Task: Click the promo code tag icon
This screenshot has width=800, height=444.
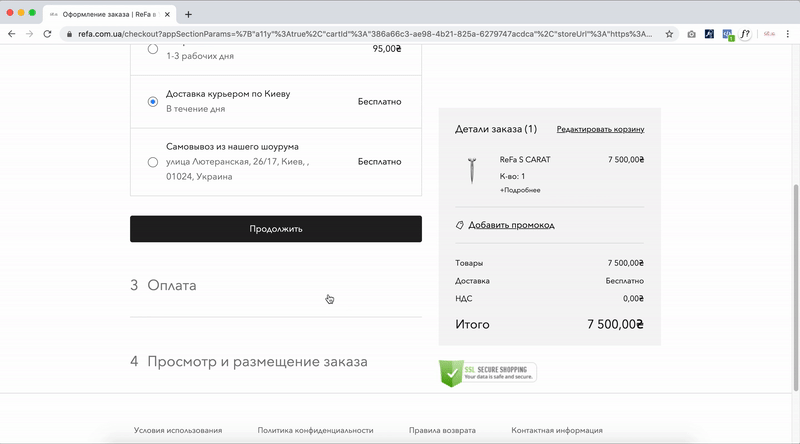Action: pyautogui.click(x=460, y=225)
